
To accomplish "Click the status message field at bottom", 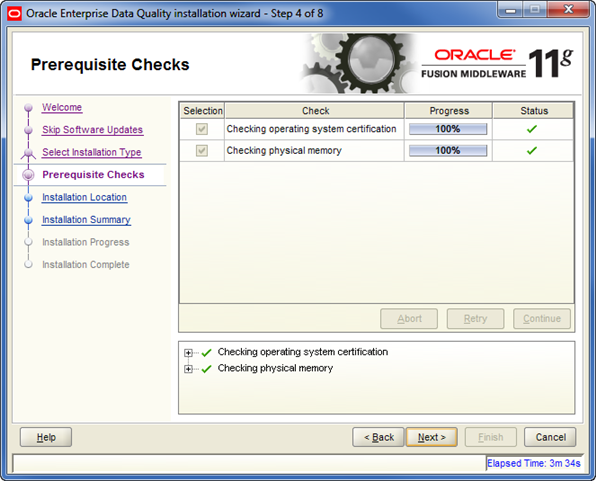I will coord(249,464).
